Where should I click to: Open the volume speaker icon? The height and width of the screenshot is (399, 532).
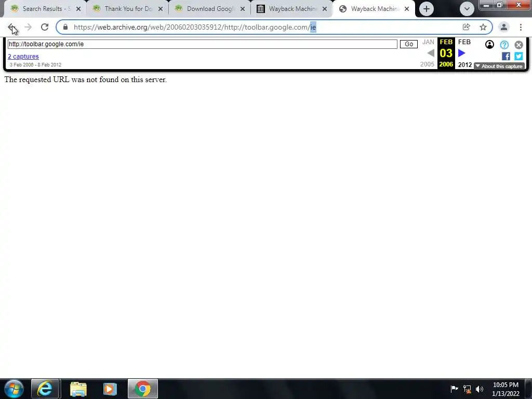pos(480,389)
